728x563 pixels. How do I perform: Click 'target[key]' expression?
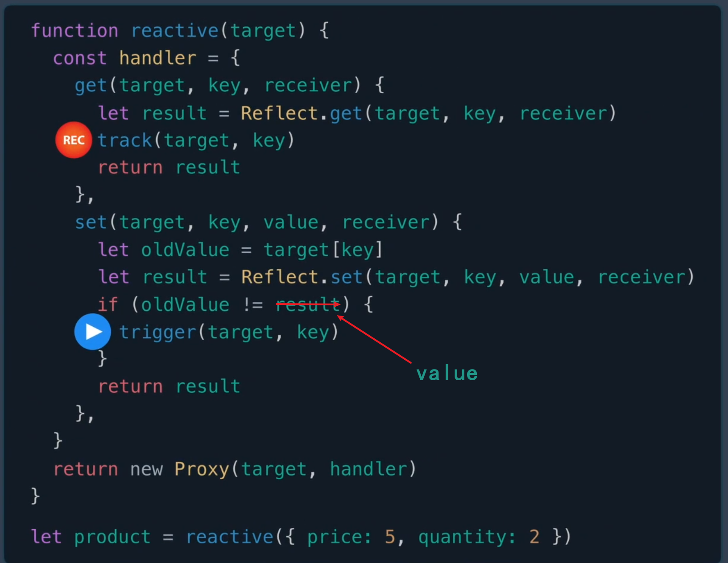coord(323,250)
